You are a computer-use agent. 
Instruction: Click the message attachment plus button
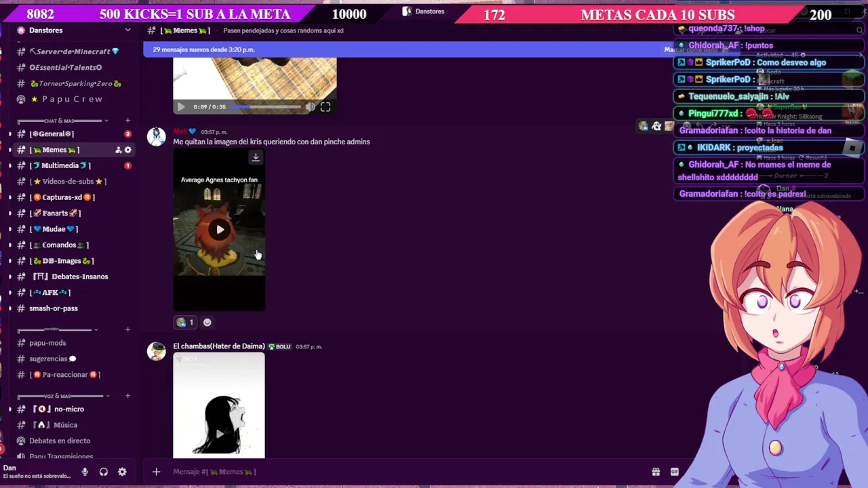156,472
